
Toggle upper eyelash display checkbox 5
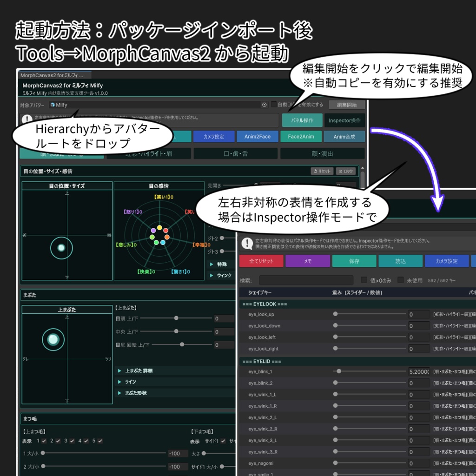pos(100,441)
